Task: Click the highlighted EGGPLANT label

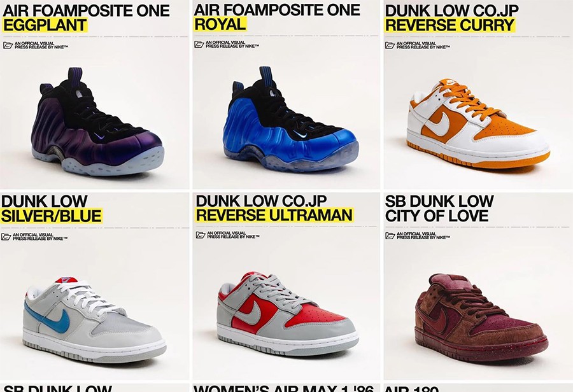Action: pos(45,25)
